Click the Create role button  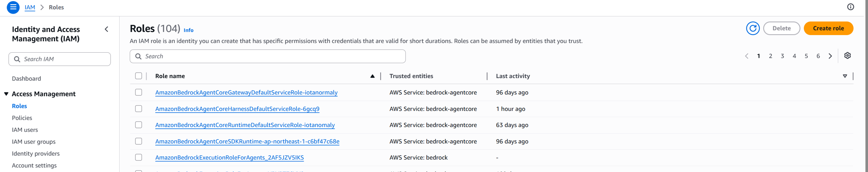(828, 28)
